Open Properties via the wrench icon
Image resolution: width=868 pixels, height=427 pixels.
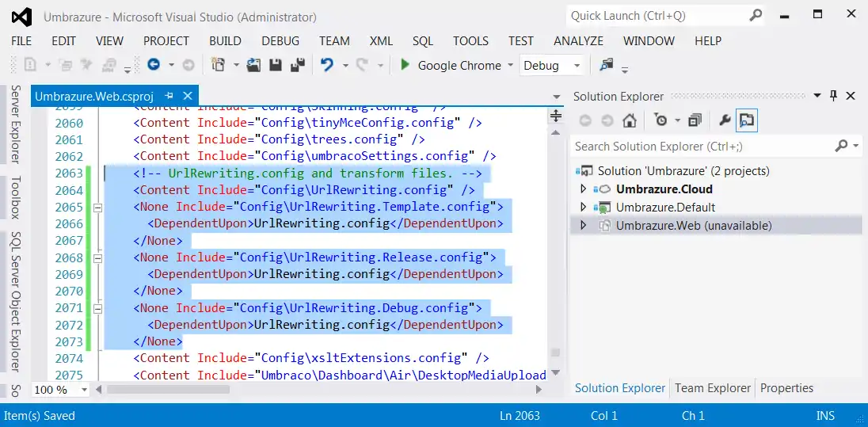725,120
